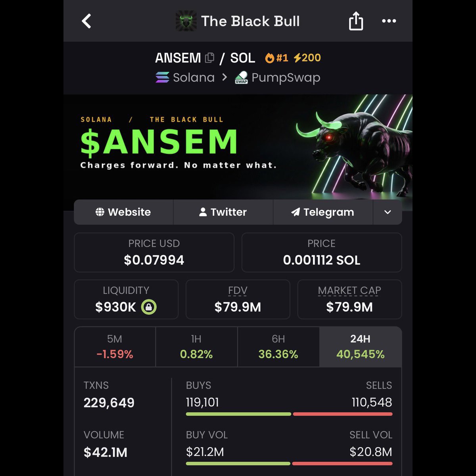Screen dimensions: 476x476
Task: Select the 1H timeframe tab
Action: point(196,347)
